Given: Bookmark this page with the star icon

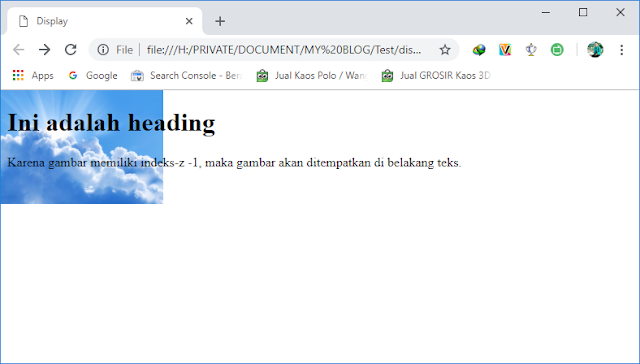Looking at the screenshot, I should click(x=445, y=50).
